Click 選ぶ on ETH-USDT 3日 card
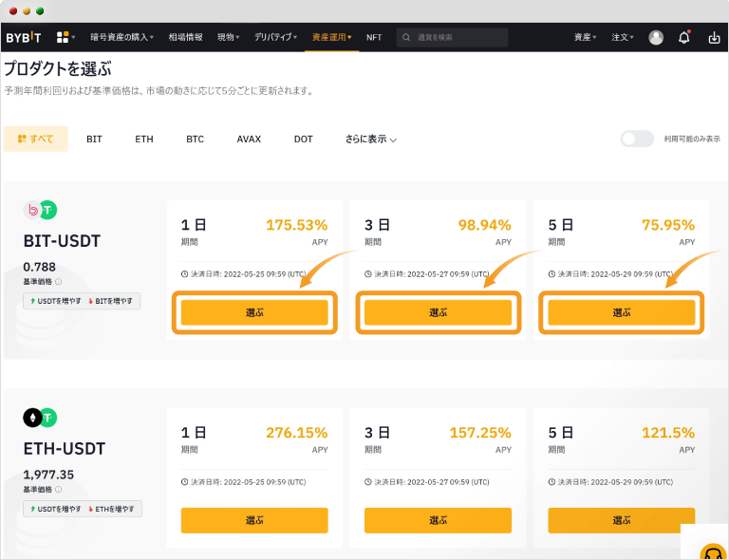729x560 pixels. 438,520
